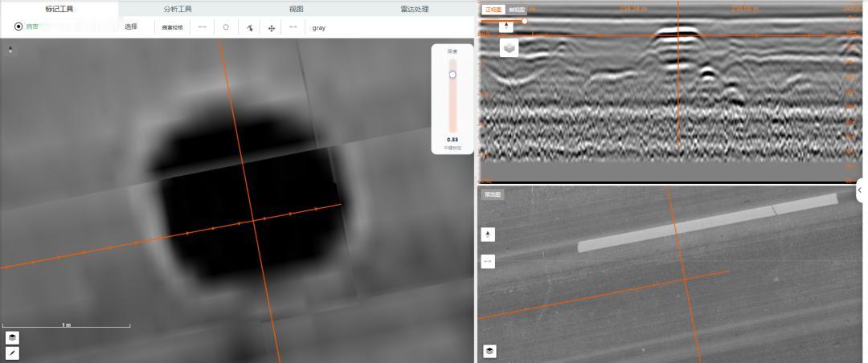Screen dimensions: 868x363
Task: Click the compass north arrow on map
Action: coord(10,51)
